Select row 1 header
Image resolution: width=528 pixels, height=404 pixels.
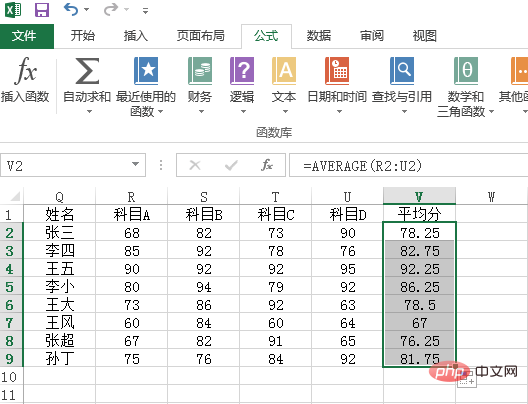tap(11, 214)
